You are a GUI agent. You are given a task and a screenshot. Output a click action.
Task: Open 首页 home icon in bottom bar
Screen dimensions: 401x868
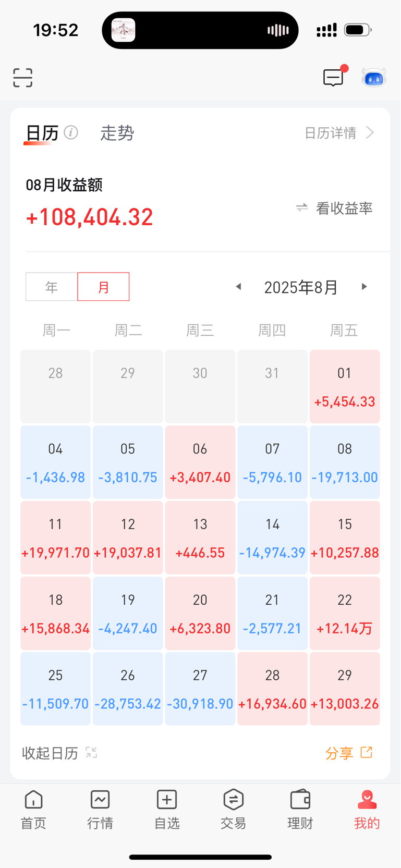click(33, 799)
